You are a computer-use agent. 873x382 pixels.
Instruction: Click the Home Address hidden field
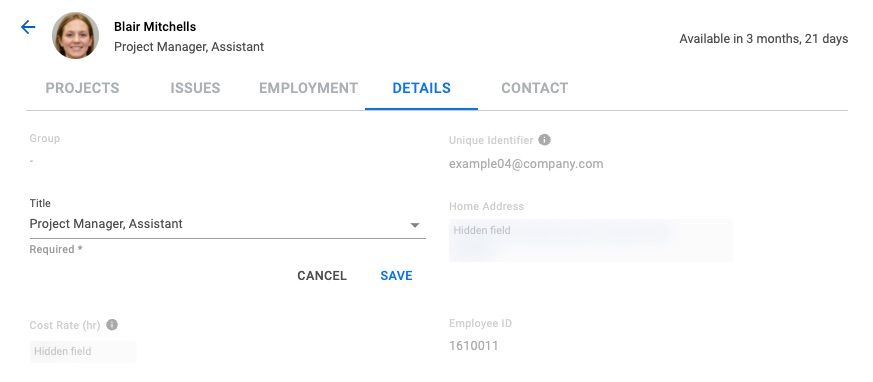[x=591, y=240]
